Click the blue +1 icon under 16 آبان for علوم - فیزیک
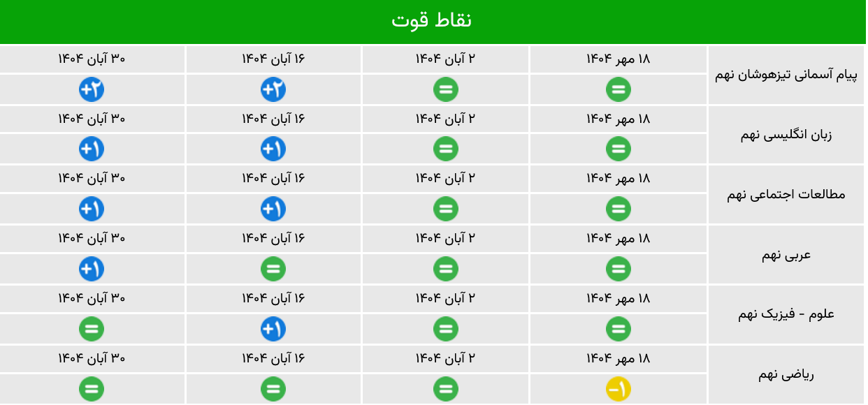 point(273,329)
